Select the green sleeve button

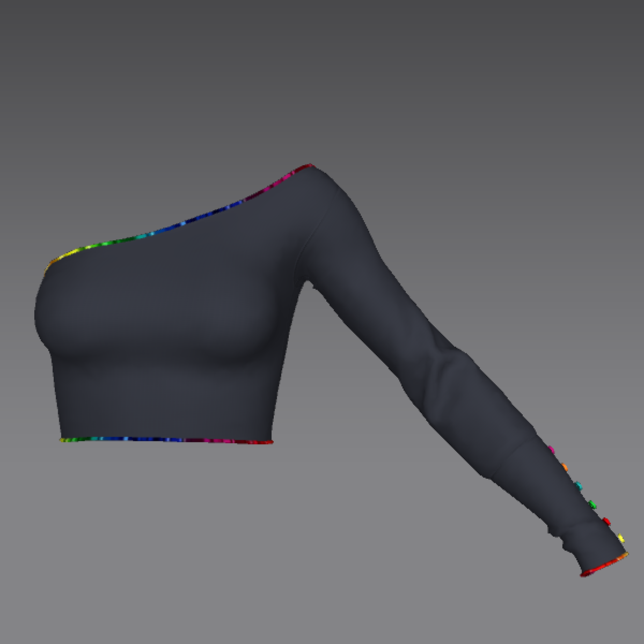pyautogui.click(x=592, y=504)
